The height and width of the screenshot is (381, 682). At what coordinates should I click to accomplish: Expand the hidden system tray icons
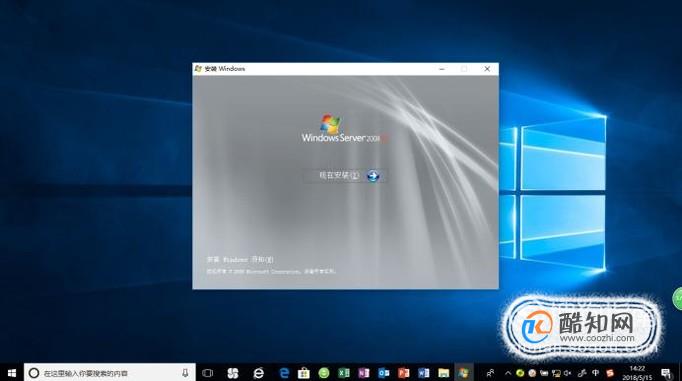pos(508,373)
